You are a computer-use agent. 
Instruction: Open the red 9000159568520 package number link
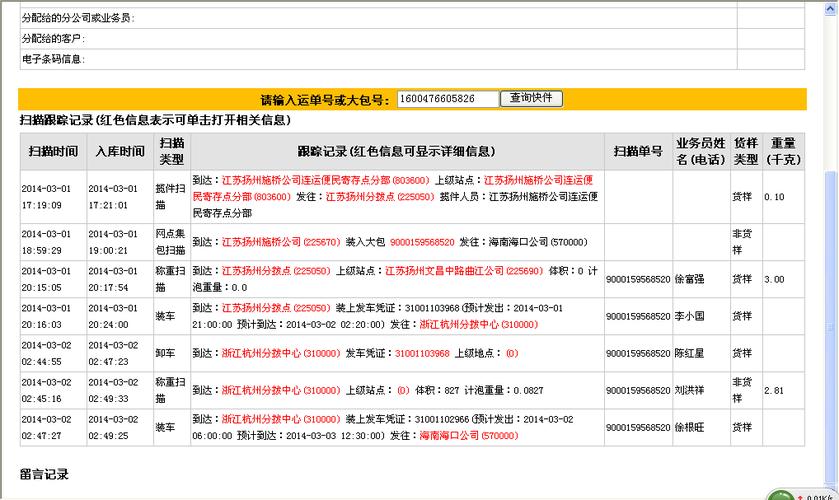422,242
